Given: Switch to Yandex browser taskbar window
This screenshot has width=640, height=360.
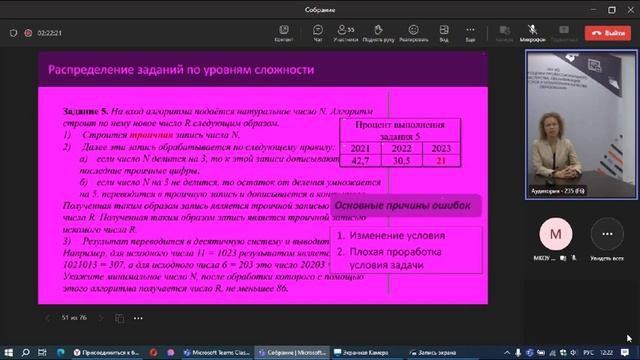Looking at the screenshot, I should 107,352.
